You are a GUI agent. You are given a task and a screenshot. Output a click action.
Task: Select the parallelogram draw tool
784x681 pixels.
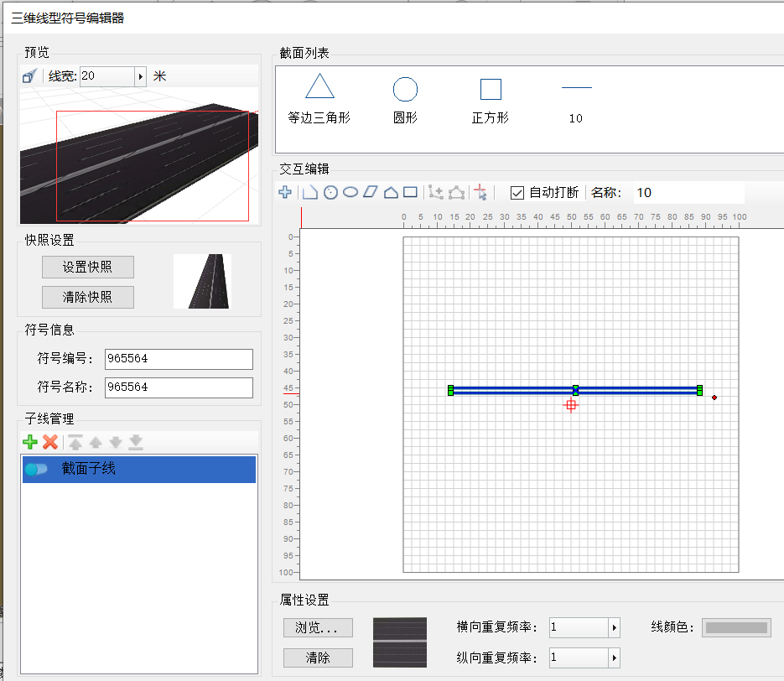[x=371, y=192]
